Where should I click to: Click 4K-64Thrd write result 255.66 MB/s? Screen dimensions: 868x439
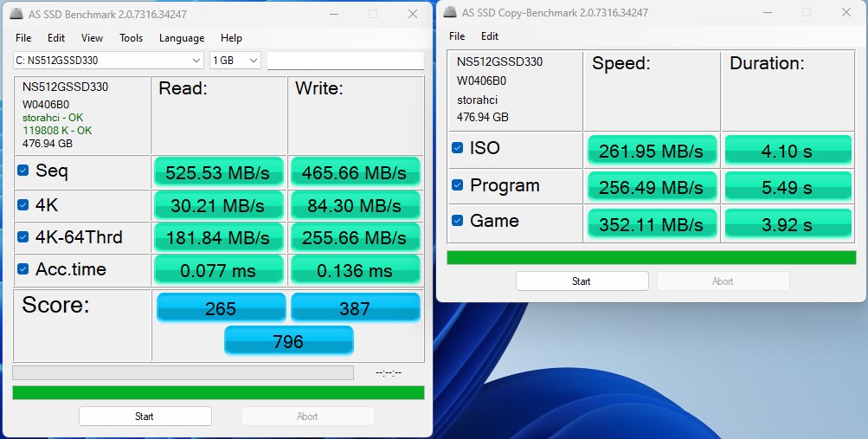(x=355, y=237)
